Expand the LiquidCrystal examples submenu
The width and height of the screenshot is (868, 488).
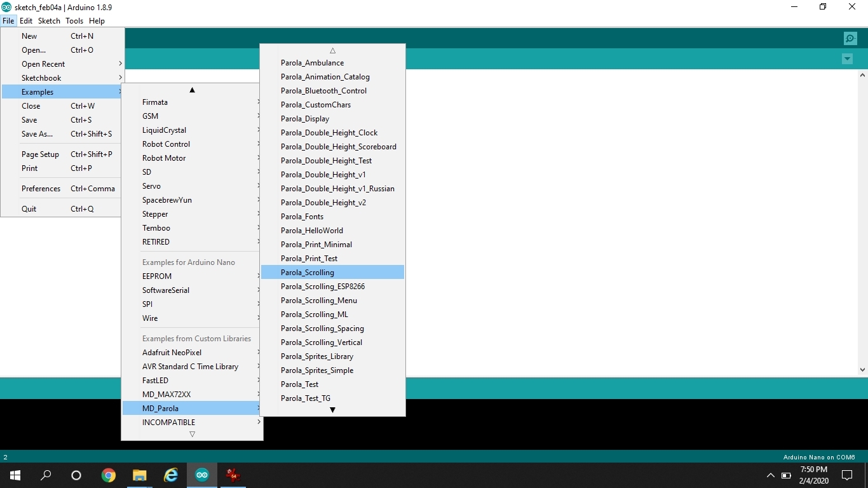(x=192, y=130)
